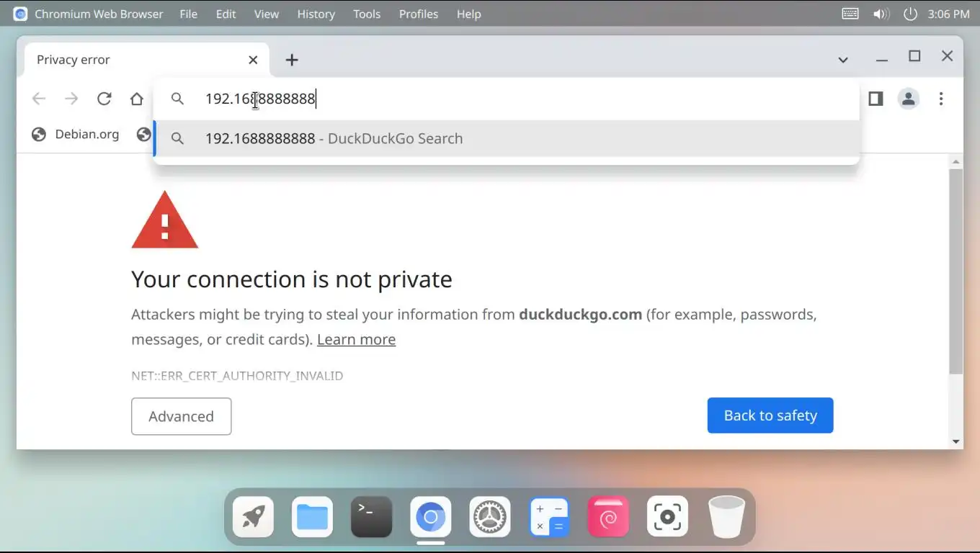Viewport: 980px width, 553px height.
Task: Open the Profiles menu
Action: tap(419, 14)
